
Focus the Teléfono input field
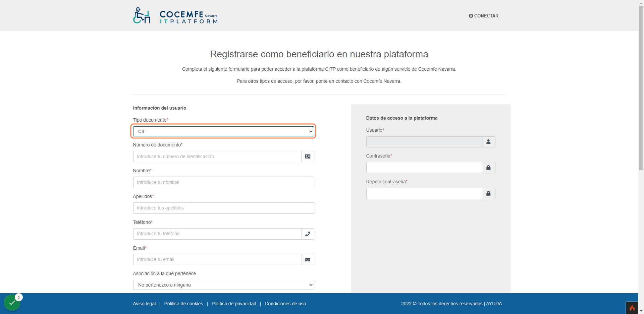click(x=217, y=234)
